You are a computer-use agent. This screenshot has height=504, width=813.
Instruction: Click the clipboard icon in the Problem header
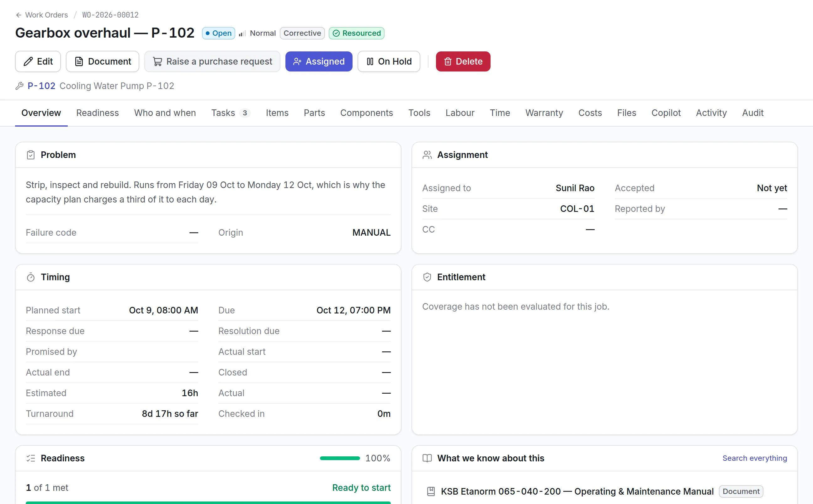pyautogui.click(x=31, y=155)
